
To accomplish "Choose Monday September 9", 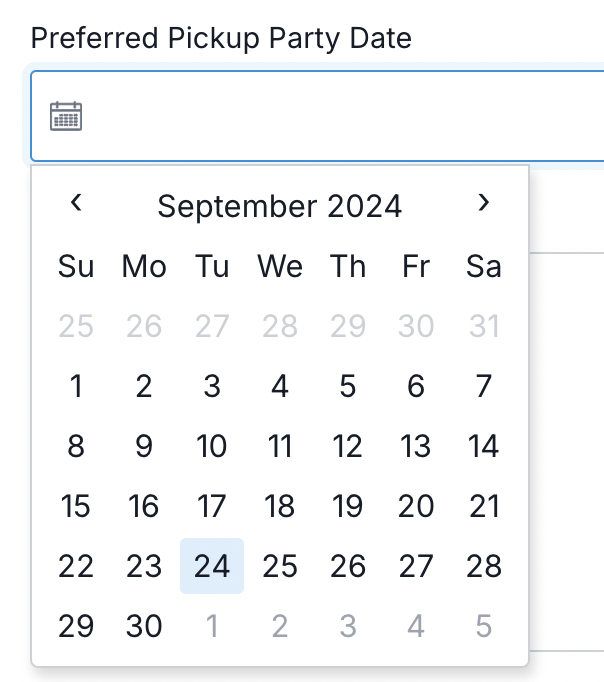I will (144, 446).
